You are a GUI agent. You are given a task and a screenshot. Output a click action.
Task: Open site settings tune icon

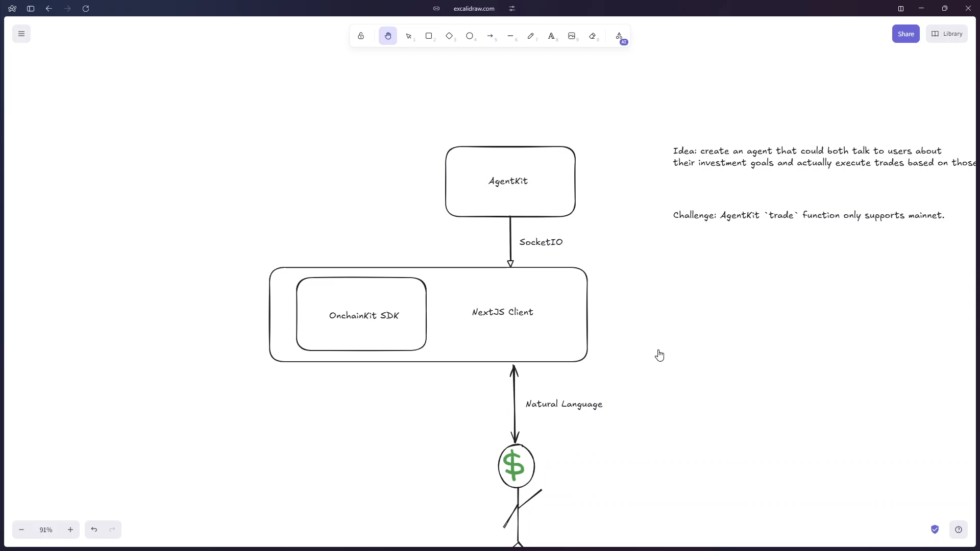pyautogui.click(x=512, y=8)
